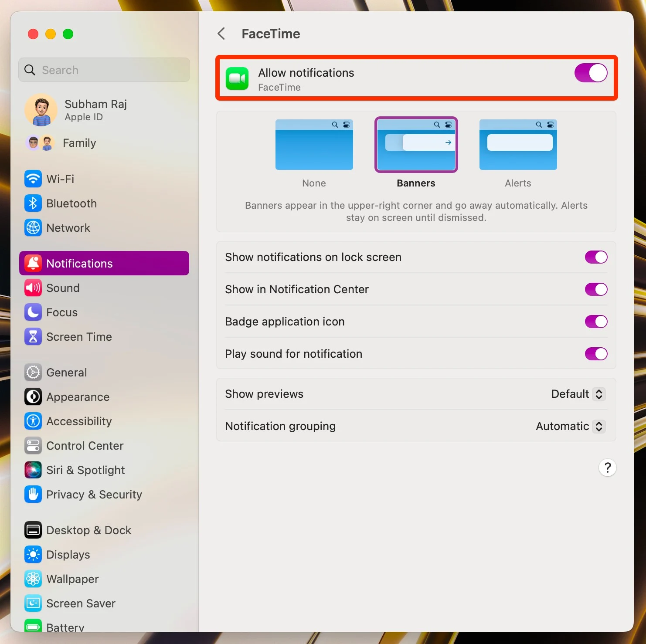The width and height of the screenshot is (646, 644).
Task: Click the Siri & Spotlight icon
Action: click(33, 470)
